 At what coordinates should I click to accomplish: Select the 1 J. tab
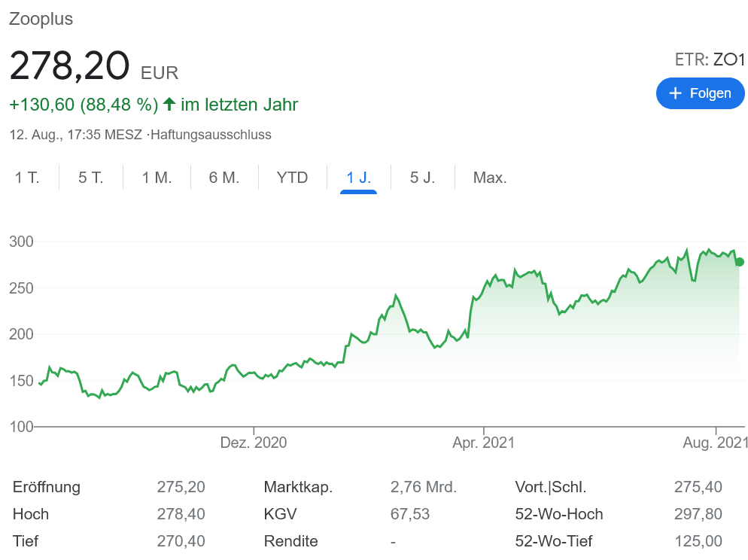pyautogui.click(x=358, y=178)
